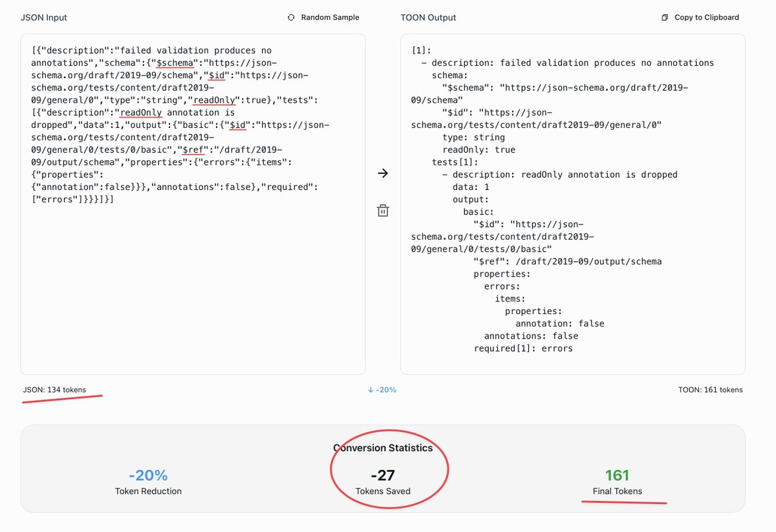Click the trash icon to clear input
The image size is (776, 532).
pyautogui.click(x=383, y=210)
